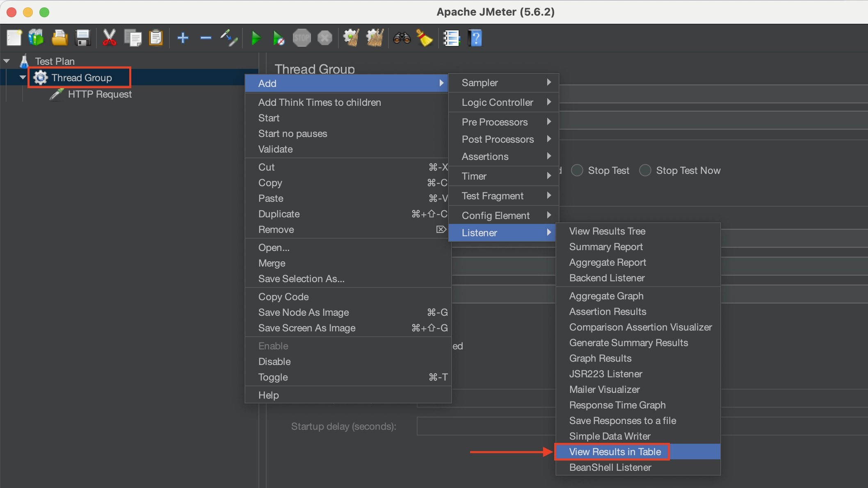Screen dimensions: 868x488
Task: Open the Help question mark icon
Action: pos(475,39)
